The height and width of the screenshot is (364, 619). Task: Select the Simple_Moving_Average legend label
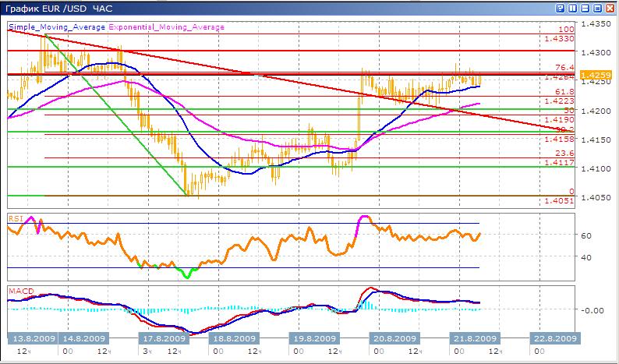coord(57,27)
